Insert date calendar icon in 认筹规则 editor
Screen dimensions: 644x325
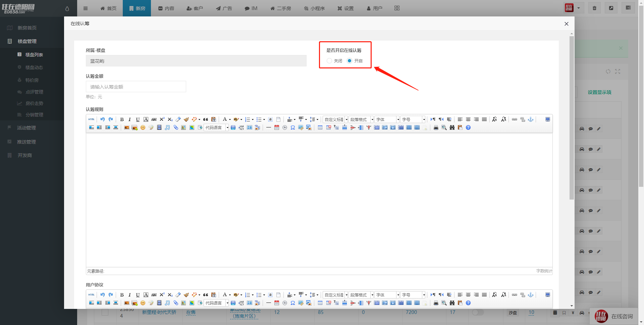[277, 127]
